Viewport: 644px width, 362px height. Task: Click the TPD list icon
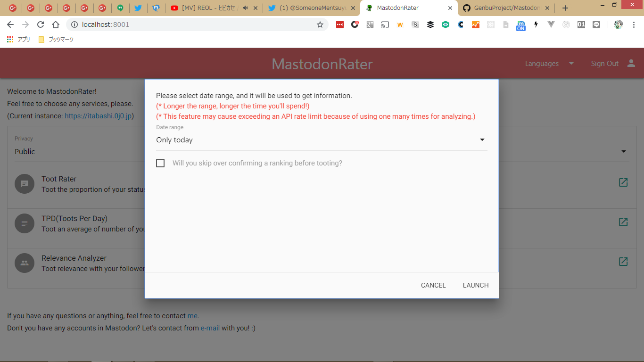click(25, 223)
